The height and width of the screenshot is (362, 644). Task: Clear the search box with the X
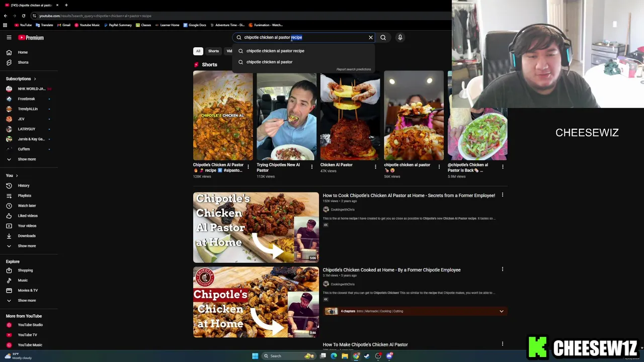pyautogui.click(x=371, y=37)
